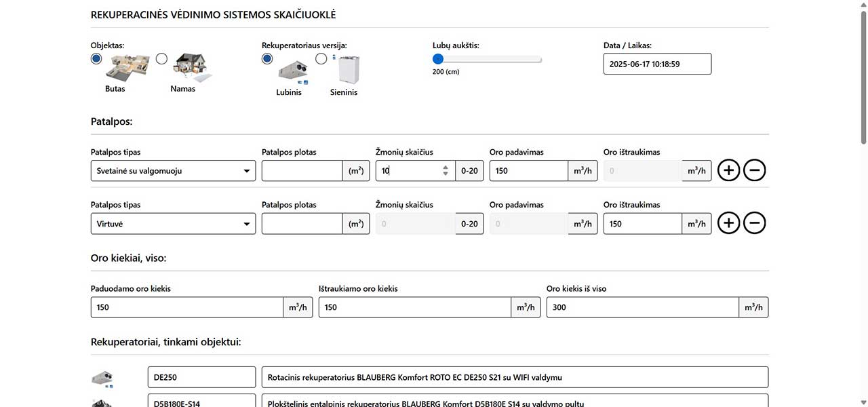Open the Svetainė su valgomuoju room type dropdown
This screenshot has width=868, height=407.
coord(173,171)
